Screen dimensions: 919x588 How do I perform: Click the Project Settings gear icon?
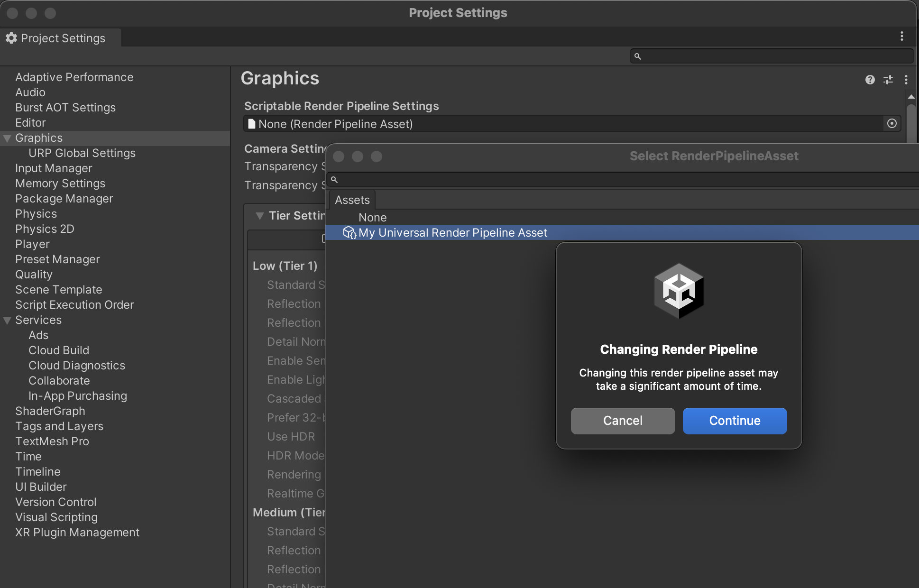pos(11,38)
